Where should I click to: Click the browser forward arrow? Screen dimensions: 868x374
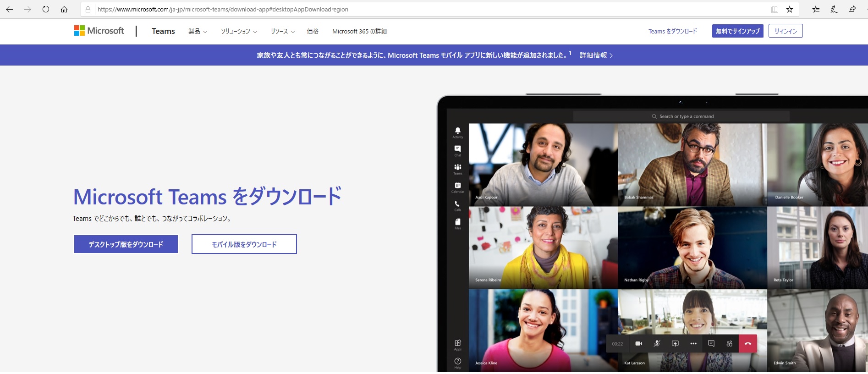point(27,9)
